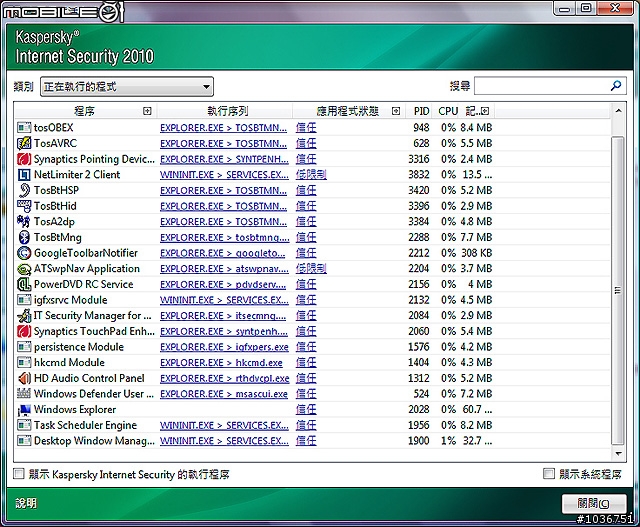The image size is (640, 527).
Task: Click the tosOBEX process icon
Action: (x=24, y=128)
